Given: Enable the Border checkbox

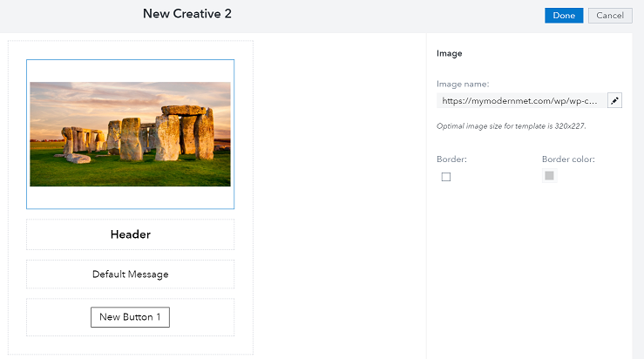Looking at the screenshot, I should click(446, 177).
